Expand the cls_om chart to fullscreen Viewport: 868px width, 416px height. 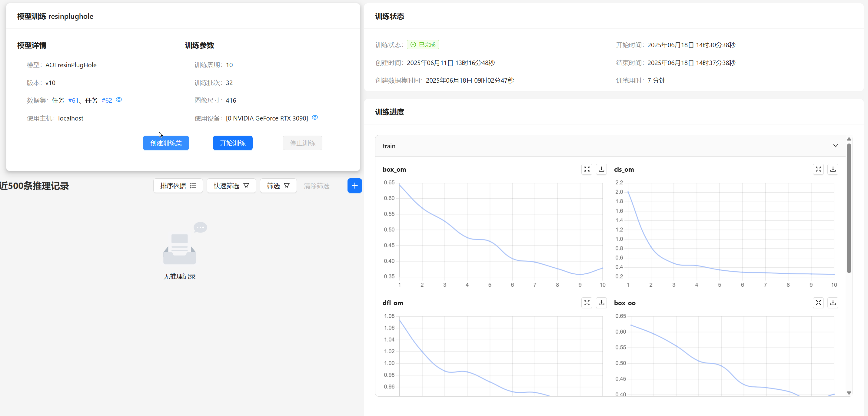(x=818, y=169)
